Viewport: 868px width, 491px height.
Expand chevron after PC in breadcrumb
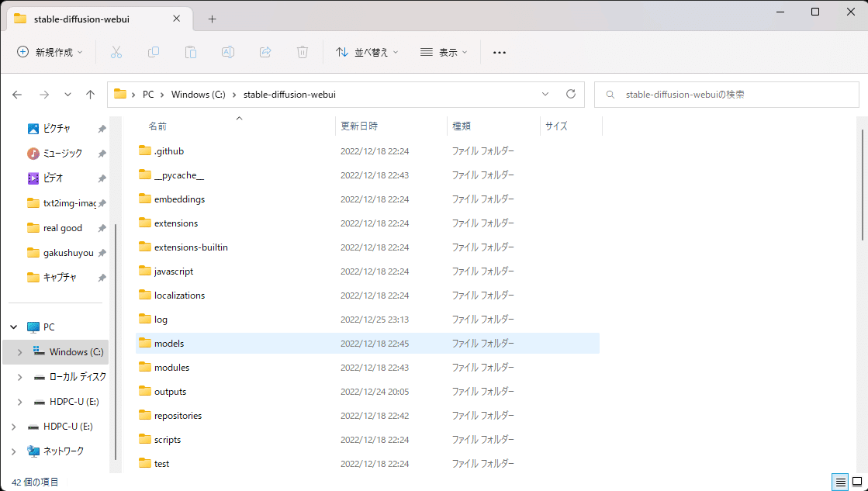[162, 95]
